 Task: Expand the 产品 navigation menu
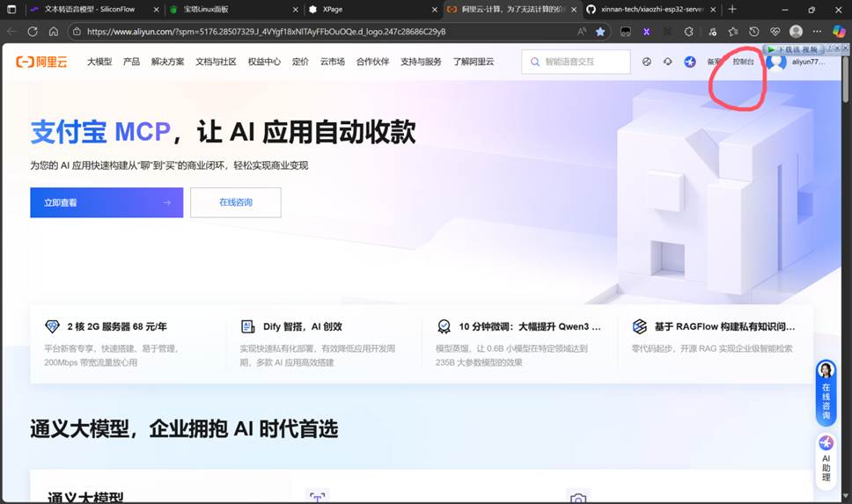[x=131, y=62]
